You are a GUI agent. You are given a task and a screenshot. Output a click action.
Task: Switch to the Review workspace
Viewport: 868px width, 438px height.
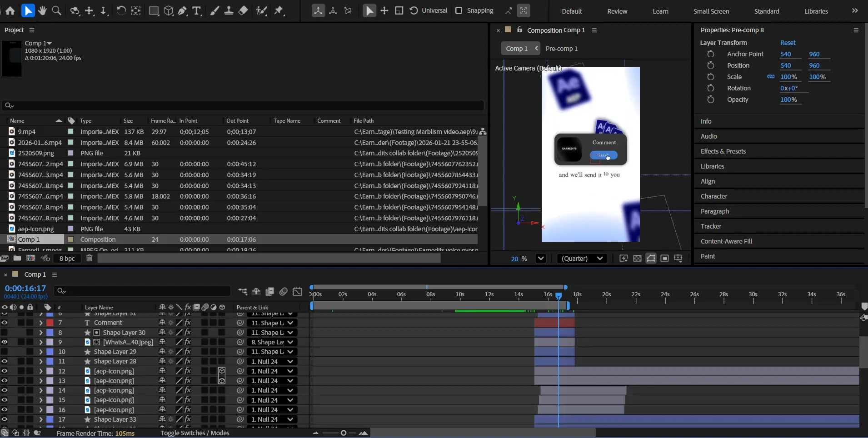pos(617,11)
